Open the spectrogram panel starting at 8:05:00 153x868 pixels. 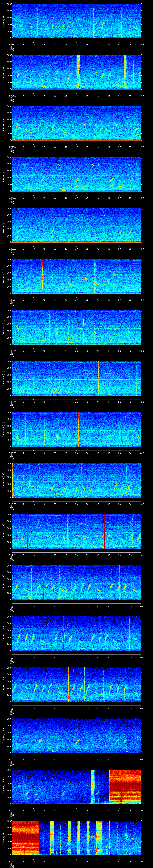click(77, 225)
